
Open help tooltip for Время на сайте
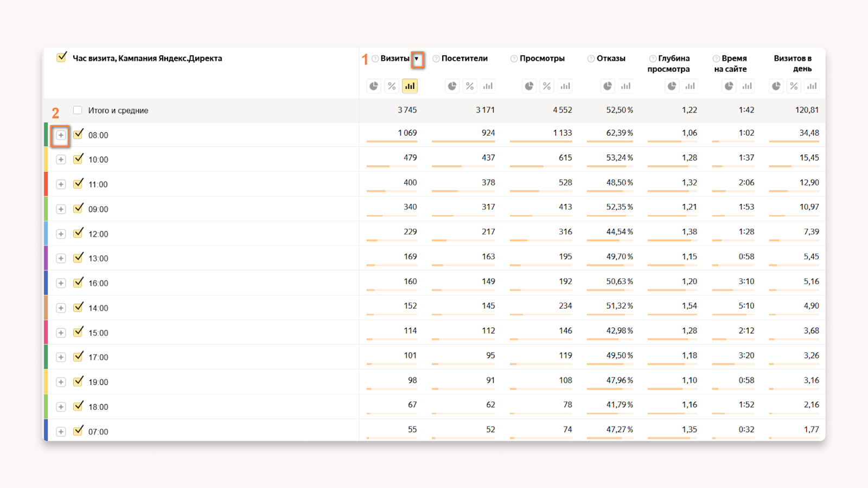tap(716, 59)
